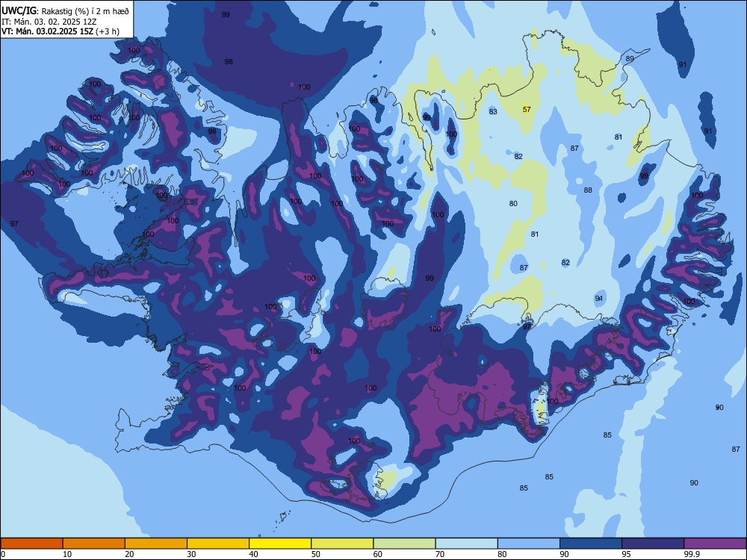Click the '89' humidity value in the northeast
Image resolution: width=747 pixels, height=560 pixels.
coord(630,59)
